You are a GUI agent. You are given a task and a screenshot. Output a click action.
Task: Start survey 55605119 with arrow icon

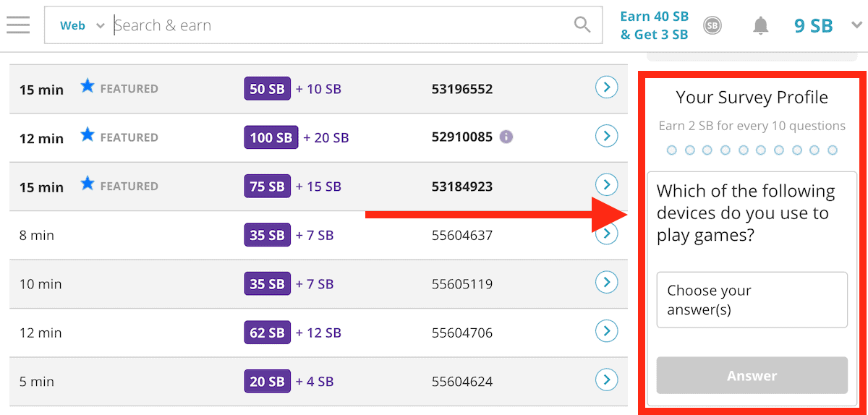tap(606, 283)
